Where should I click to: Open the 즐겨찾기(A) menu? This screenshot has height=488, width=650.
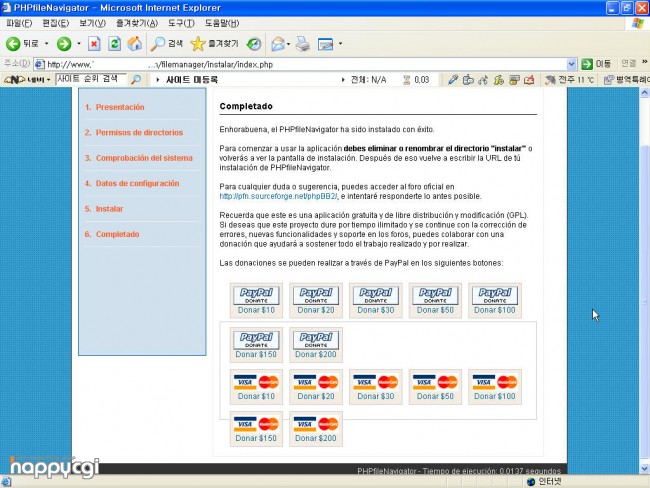[137, 23]
